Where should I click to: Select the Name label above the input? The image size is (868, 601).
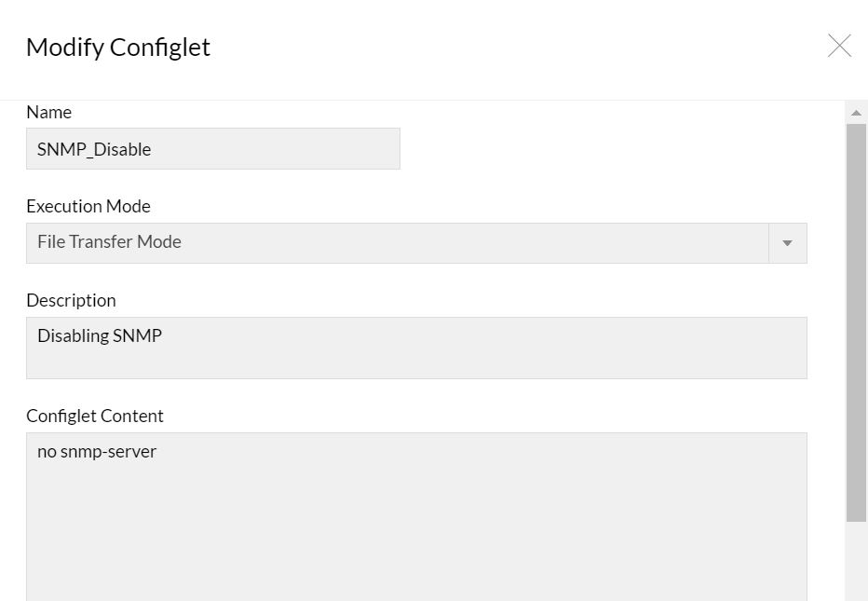click(48, 112)
